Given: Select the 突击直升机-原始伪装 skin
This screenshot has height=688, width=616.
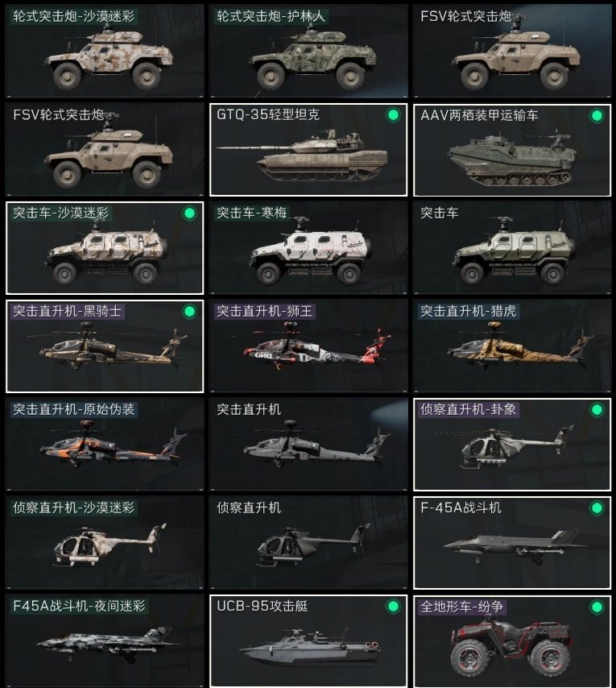Looking at the screenshot, I should (x=105, y=445).
